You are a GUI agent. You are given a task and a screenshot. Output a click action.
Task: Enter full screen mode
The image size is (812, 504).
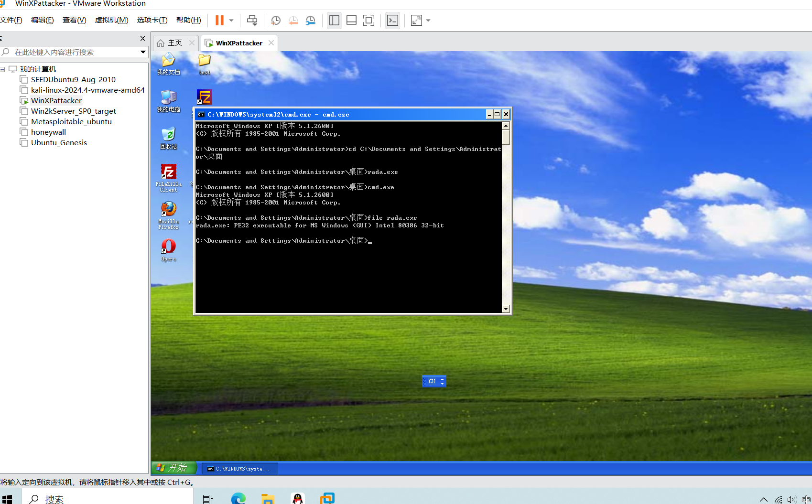pyautogui.click(x=368, y=20)
